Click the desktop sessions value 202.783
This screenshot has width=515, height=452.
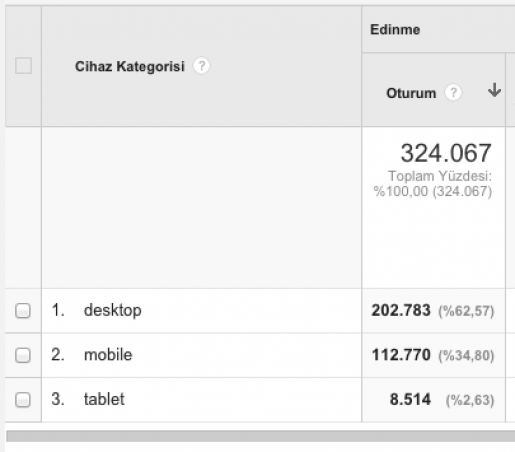[401, 310]
